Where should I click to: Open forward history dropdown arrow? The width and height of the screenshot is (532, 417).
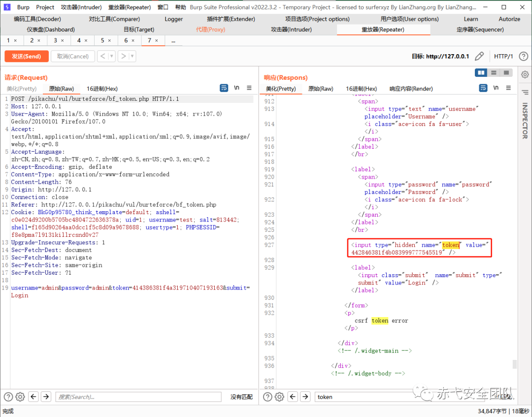[x=133, y=56]
